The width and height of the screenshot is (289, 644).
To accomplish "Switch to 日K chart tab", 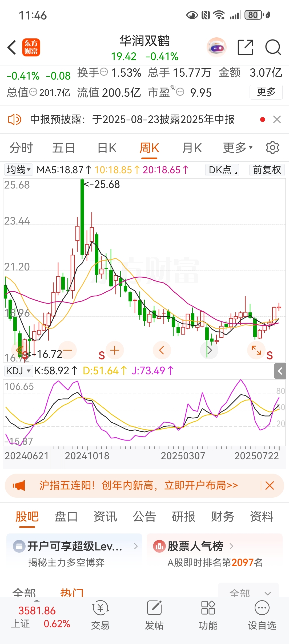I will [x=107, y=148].
